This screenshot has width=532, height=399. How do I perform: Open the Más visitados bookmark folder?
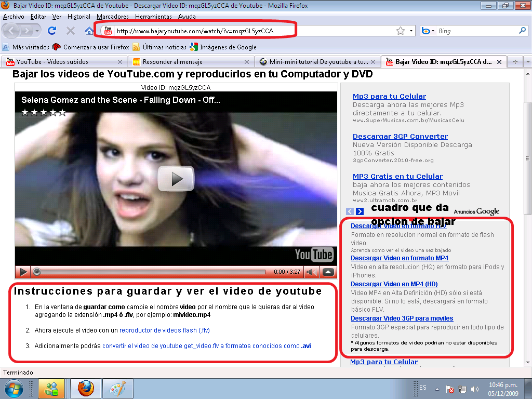[x=26, y=47]
